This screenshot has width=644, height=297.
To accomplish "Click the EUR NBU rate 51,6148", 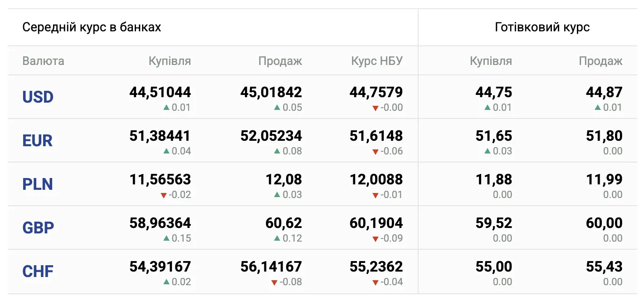I will click(x=376, y=136).
